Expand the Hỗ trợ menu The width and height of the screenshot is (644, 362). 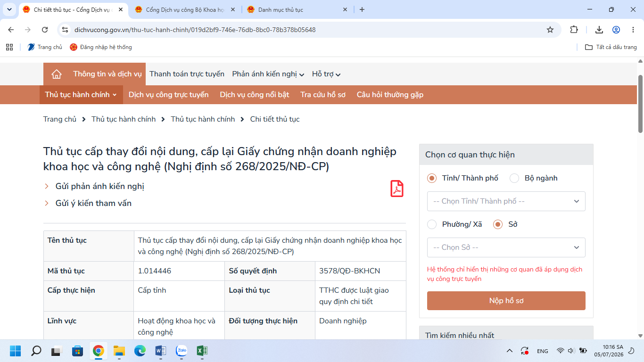[x=326, y=74]
